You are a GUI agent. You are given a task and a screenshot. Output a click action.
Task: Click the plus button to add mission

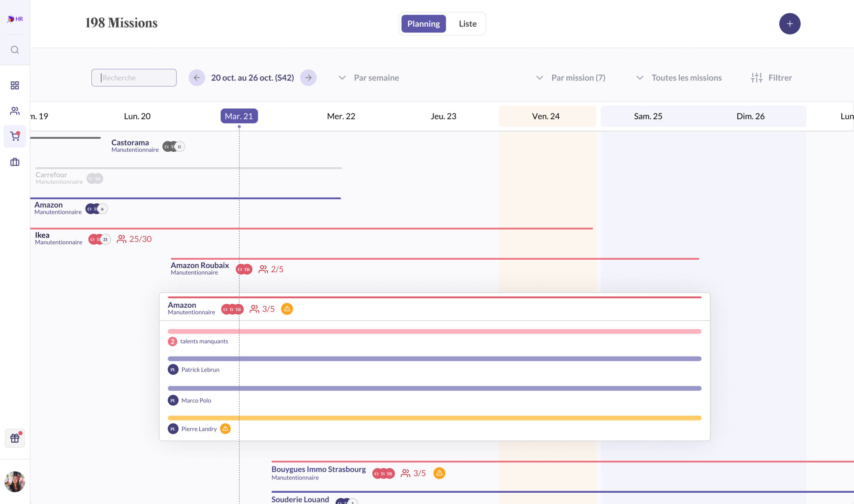(x=789, y=24)
